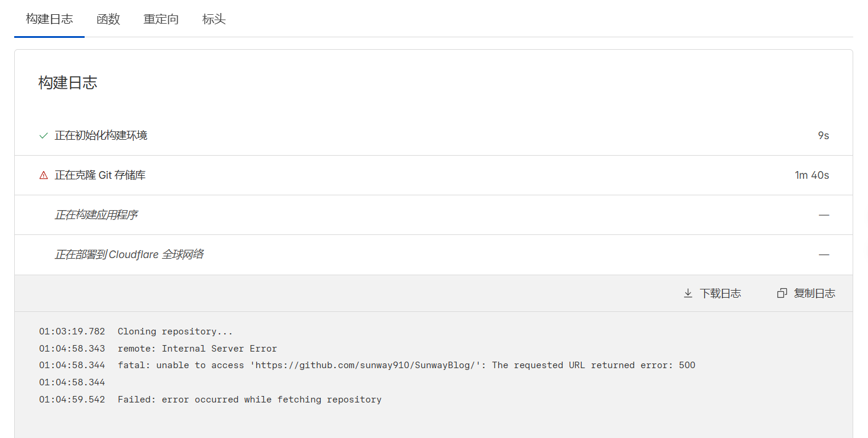This screenshot has height=438, width=868.
Task: Select the 标头 tab
Action: [214, 19]
